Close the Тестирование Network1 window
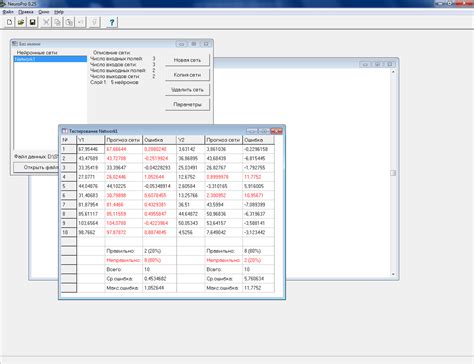 277,131
